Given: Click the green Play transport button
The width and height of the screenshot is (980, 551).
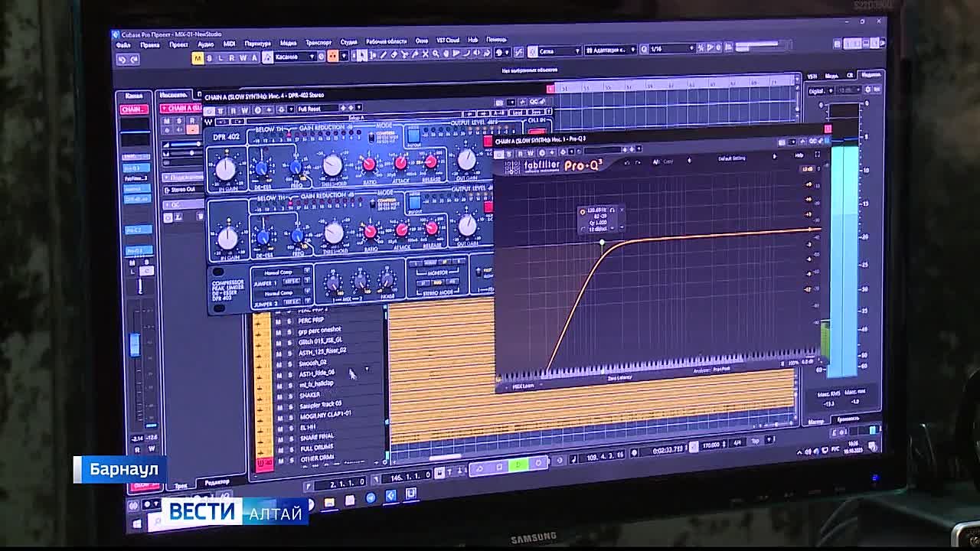Looking at the screenshot, I should point(518,464).
